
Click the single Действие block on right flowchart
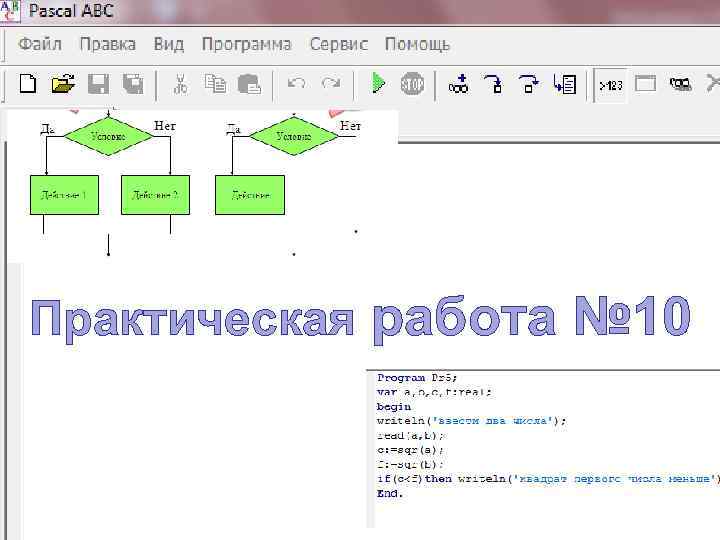(x=250, y=195)
